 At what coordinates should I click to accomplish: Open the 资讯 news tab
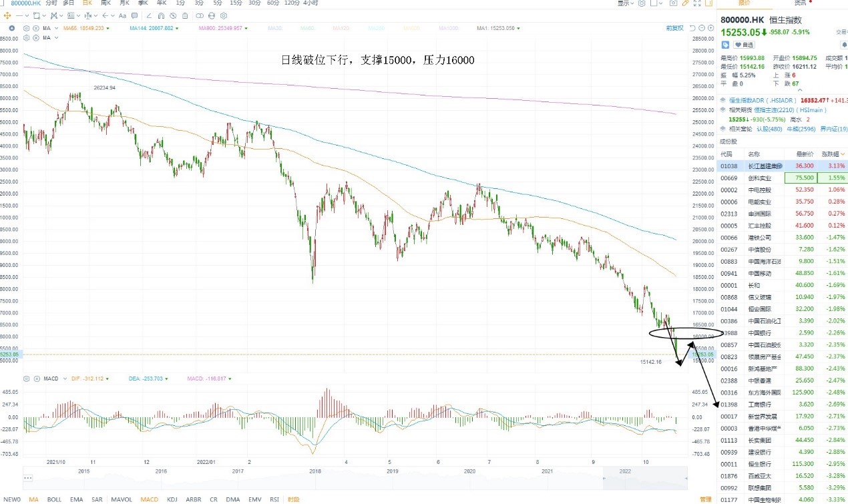click(801, 3)
